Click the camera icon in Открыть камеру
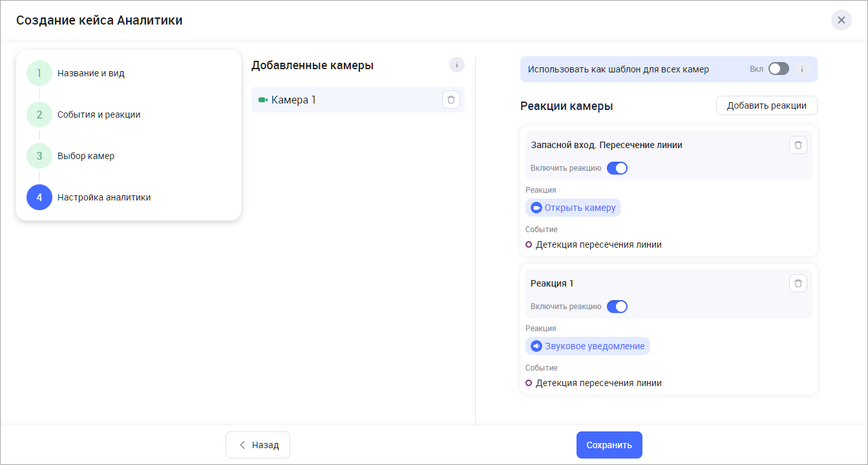 point(536,208)
